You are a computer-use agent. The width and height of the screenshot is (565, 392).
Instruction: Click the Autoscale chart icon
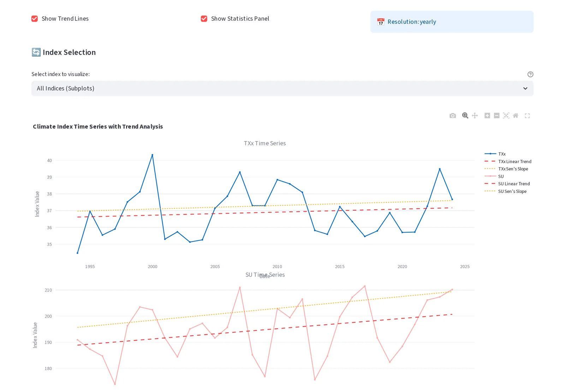click(506, 116)
